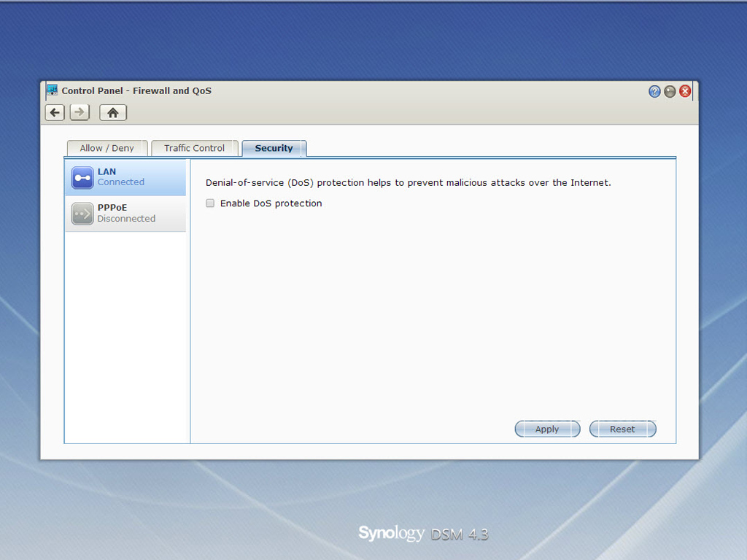Go forward with the right arrow button
The height and width of the screenshot is (560, 747).
(80, 113)
